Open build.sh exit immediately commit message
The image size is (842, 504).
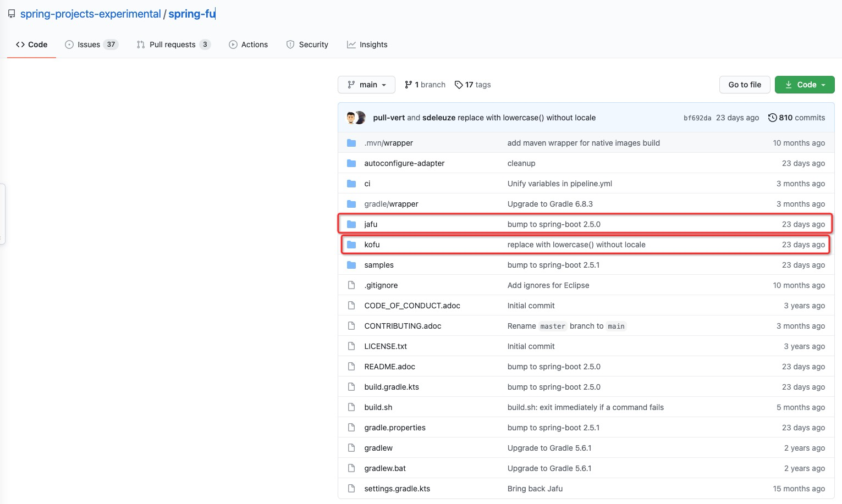(x=586, y=407)
